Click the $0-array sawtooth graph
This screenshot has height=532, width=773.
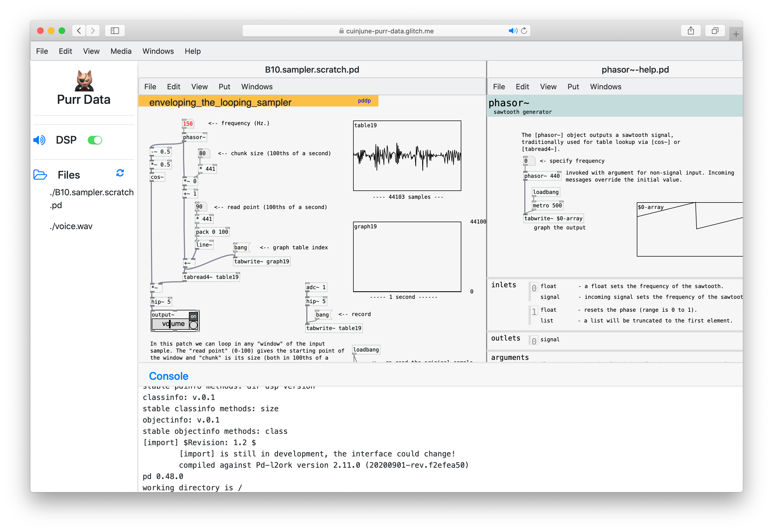pyautogui.click(x=690, y=229)
